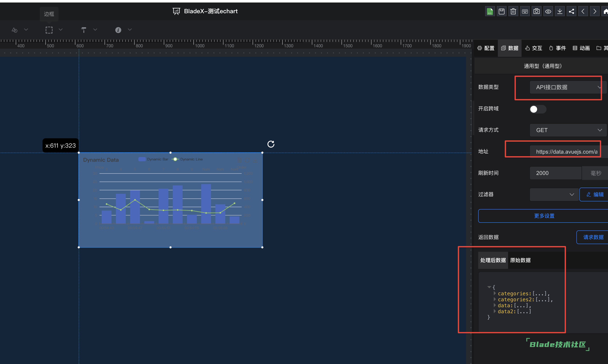The height and width of the screenshot is (364, 608).
Task: Click the share icon in top toolbar
Action: [571, 11]
